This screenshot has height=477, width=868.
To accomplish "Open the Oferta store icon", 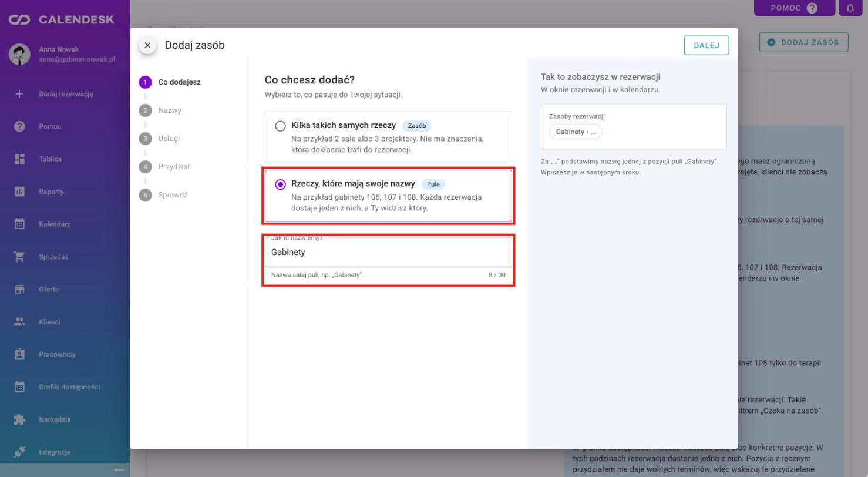I will pyautogui.click(x=19, y=290).
